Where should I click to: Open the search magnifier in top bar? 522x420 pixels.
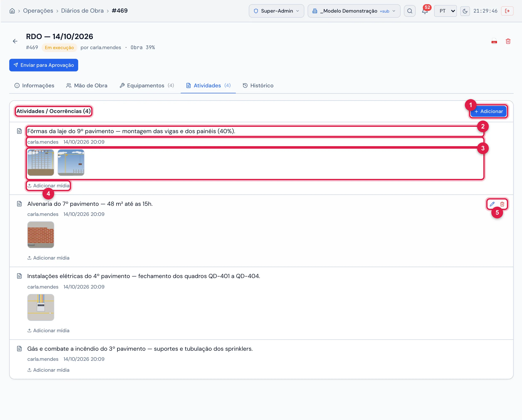[410, 11]
